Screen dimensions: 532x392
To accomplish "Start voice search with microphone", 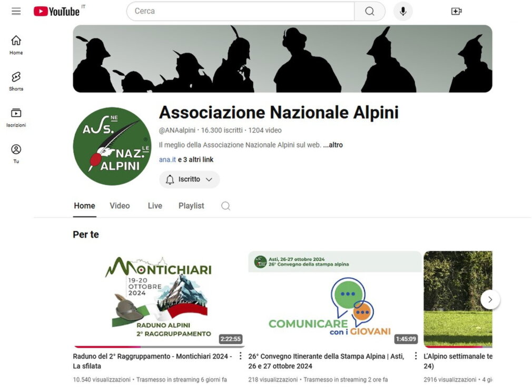I will (x=403, y=11).
